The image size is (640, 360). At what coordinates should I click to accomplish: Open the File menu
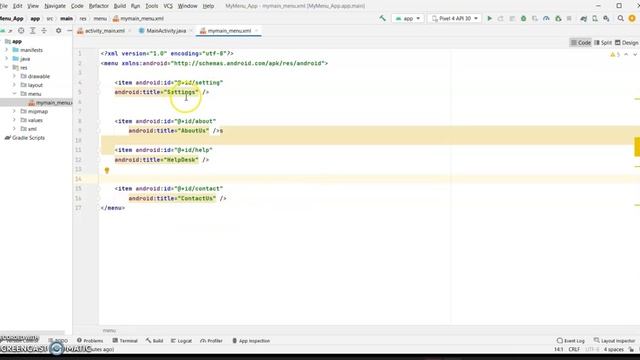tap(4, 6)
